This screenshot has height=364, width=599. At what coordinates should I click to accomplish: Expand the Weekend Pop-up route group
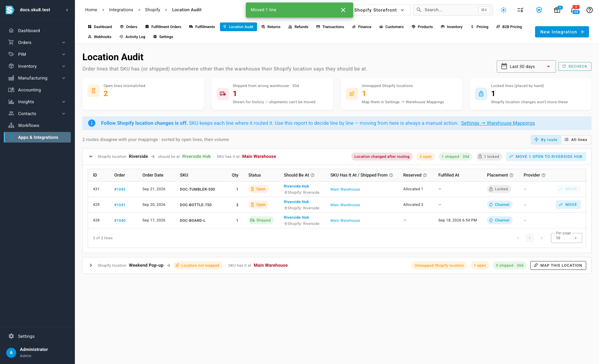pyautogui.click(x=91, y=265)
